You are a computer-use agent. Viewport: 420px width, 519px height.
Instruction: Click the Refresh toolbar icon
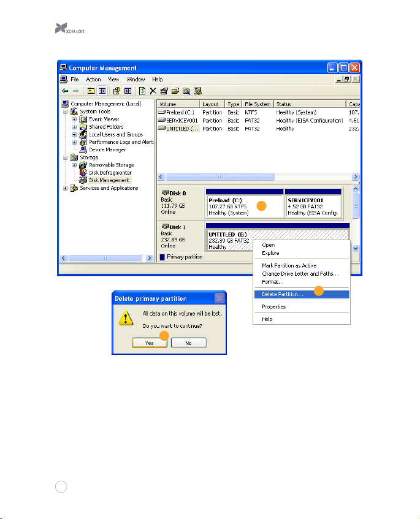pyautogui.click(x=142, y=91)
